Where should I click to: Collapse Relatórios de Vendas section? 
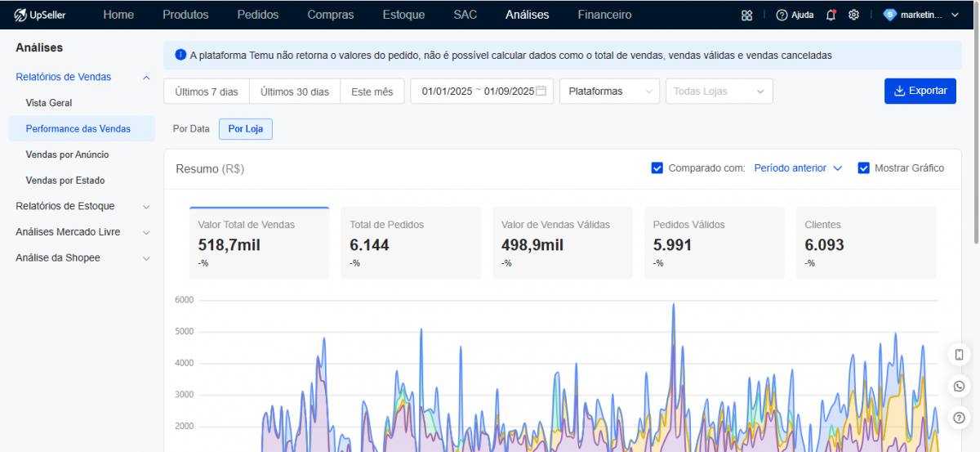(82, 77)
